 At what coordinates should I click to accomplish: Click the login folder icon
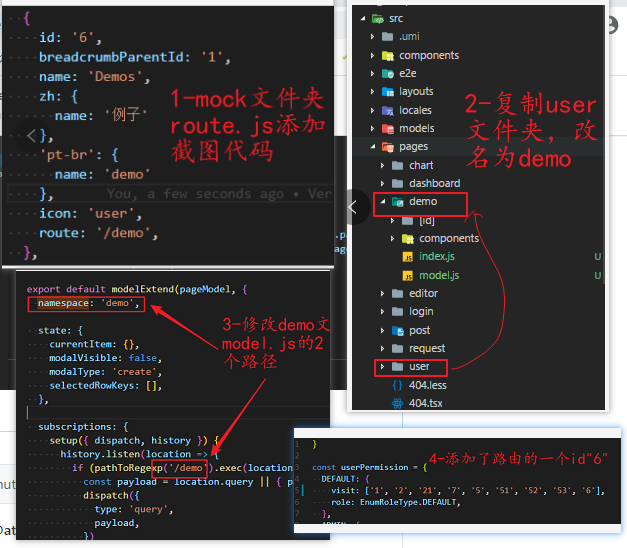tap(397, 312)
